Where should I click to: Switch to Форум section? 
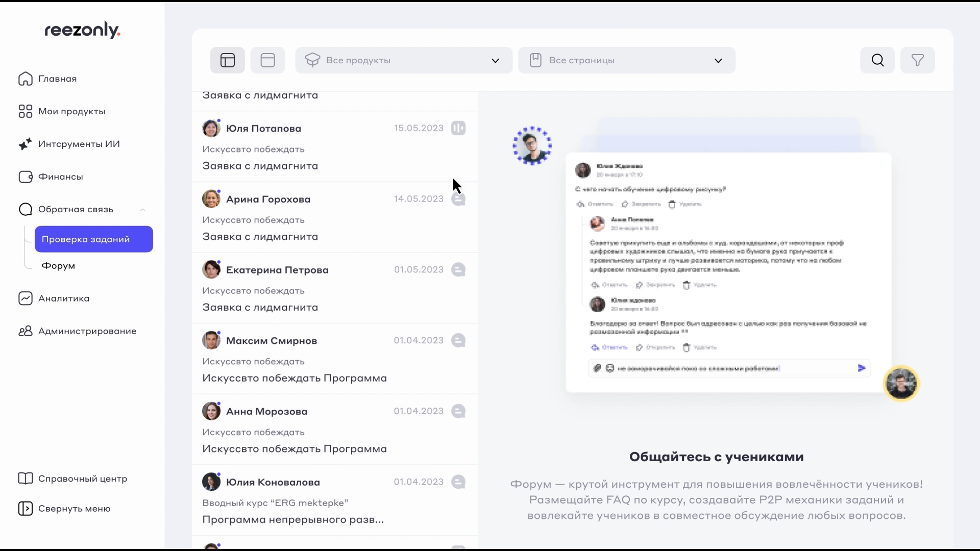point(58,265)
